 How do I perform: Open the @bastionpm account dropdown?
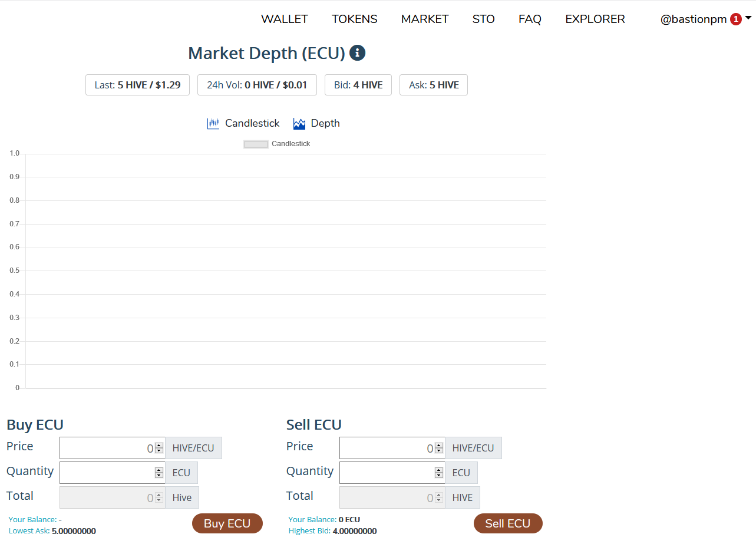[705, 19]
